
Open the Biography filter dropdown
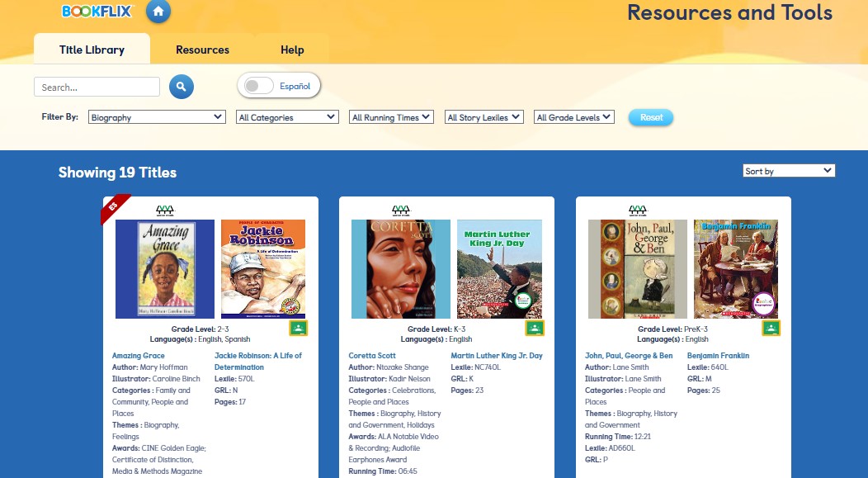[158, 117]
